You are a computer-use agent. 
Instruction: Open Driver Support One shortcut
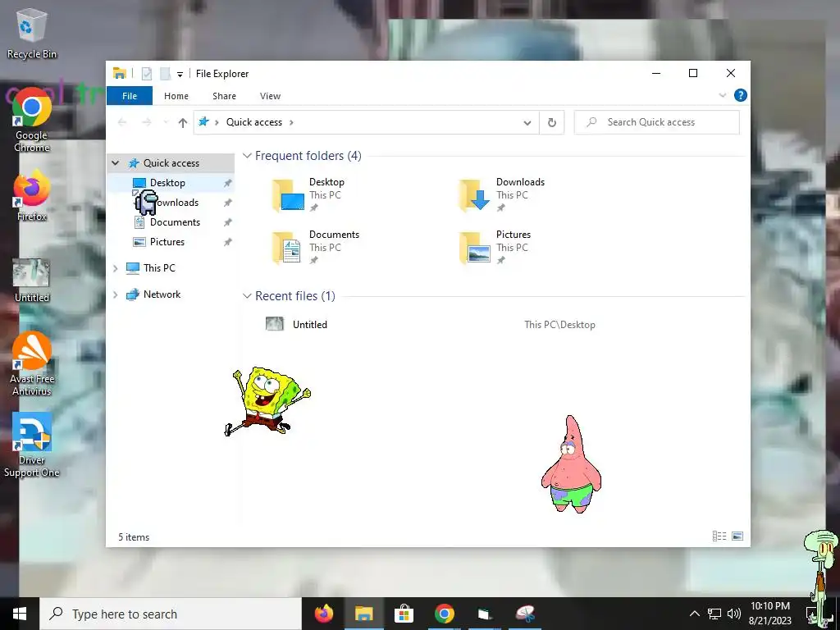coord(32,445)
